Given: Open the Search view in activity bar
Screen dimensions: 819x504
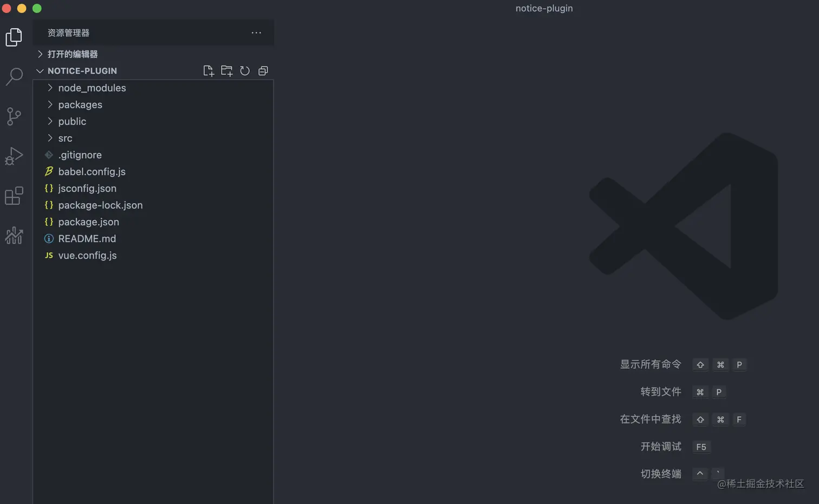Looking at the screenshot, I should coord(14,76).
